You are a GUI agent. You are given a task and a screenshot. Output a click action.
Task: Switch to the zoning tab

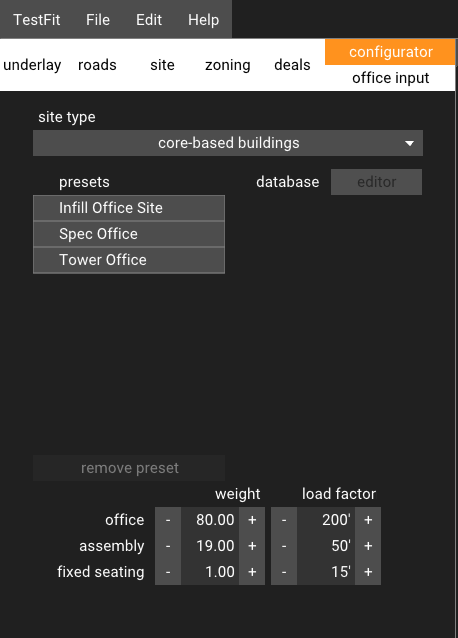click(x=228, y=65)
